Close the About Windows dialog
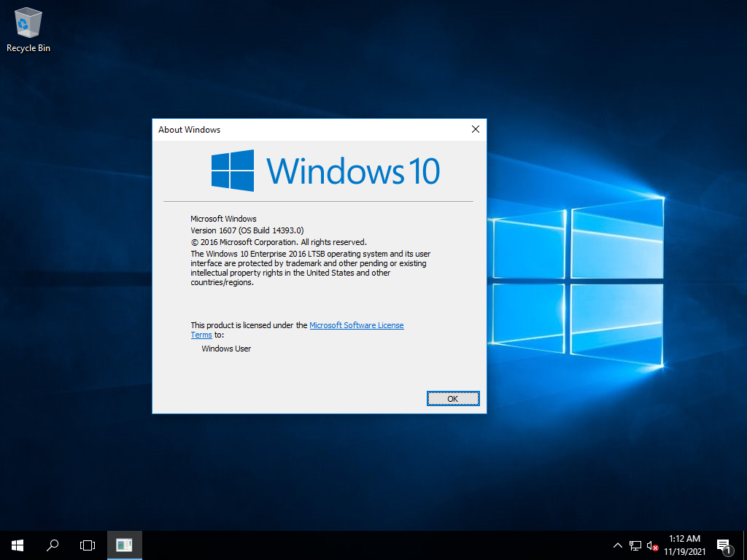 pos(476,129)
